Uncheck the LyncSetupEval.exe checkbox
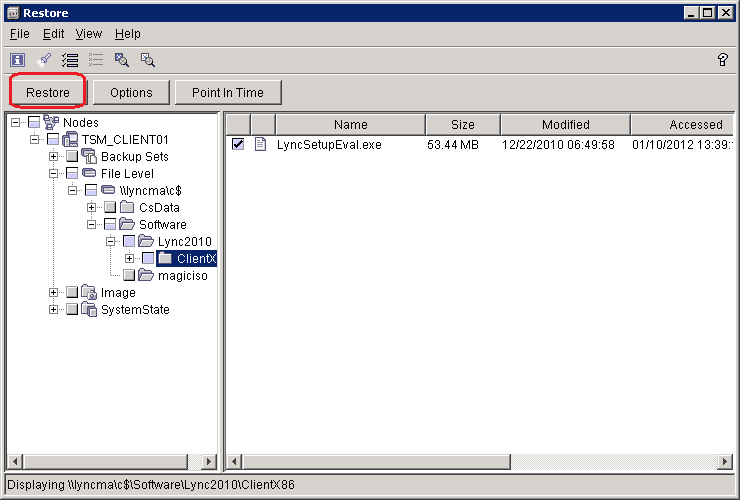The width and height of the screenshot is (740, 500). tap(237, 144)
